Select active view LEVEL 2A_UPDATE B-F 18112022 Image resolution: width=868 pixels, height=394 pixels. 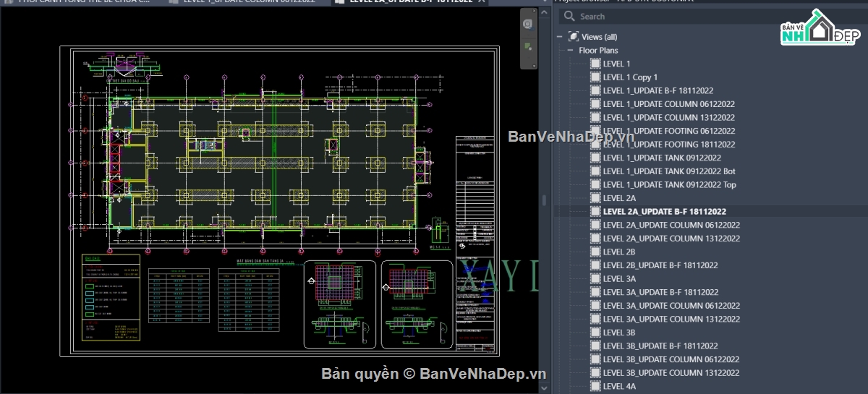click(x=664, y=212)
